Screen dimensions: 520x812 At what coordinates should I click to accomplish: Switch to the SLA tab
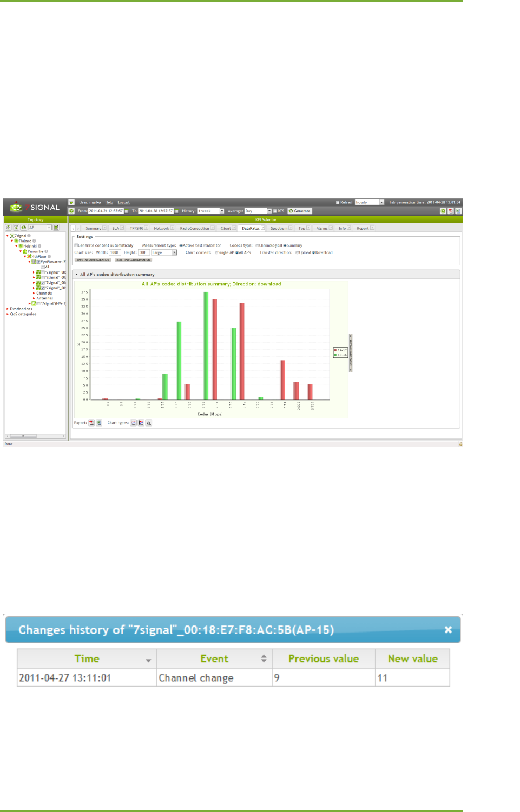115,228
